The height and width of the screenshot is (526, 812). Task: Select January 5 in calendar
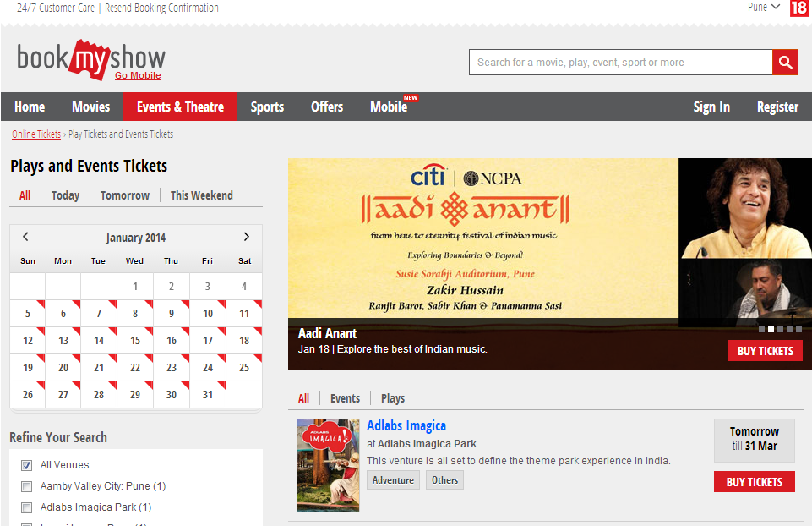(27, 314)
